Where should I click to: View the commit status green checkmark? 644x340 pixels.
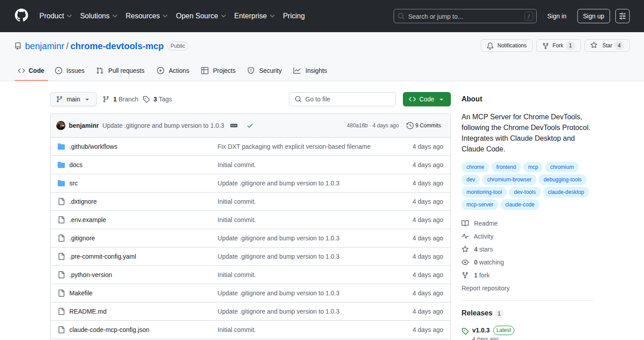coord(250,126)
